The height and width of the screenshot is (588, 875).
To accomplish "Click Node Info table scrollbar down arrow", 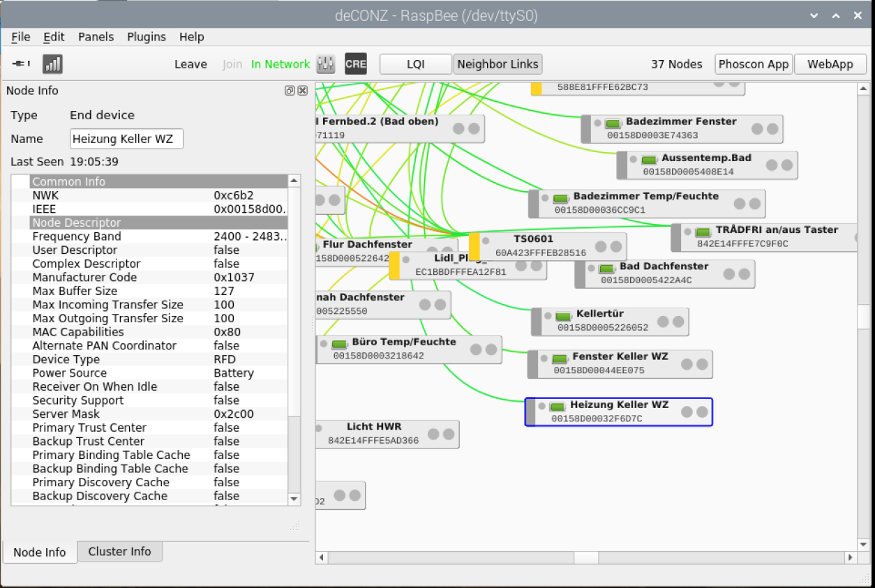I will [294, 499].
